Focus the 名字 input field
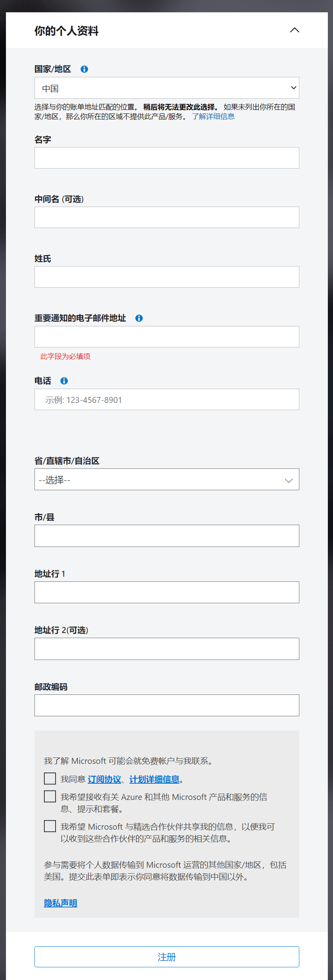Screen dimensions: 333x980 pyautogui.click(x=166, y=158)
